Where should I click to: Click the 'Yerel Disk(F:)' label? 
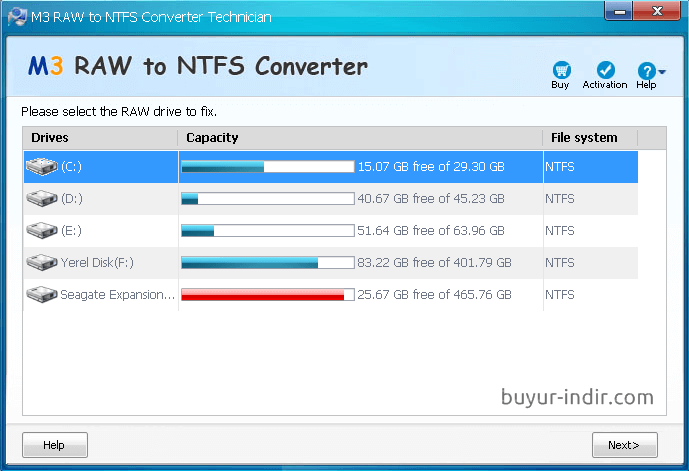pyautogui.click(x=97, y=262)
